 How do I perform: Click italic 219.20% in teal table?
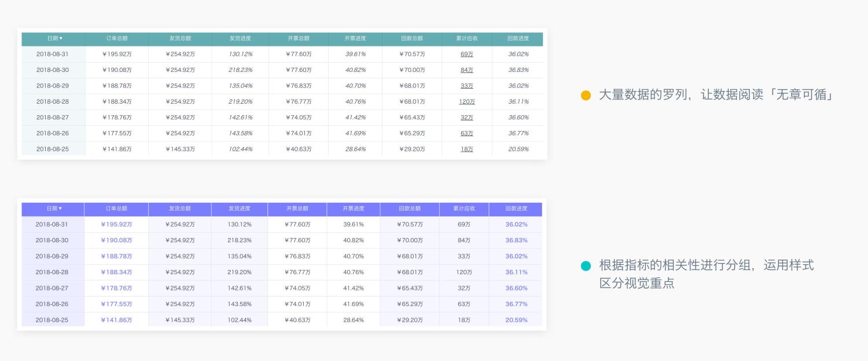tap(240, 101)
